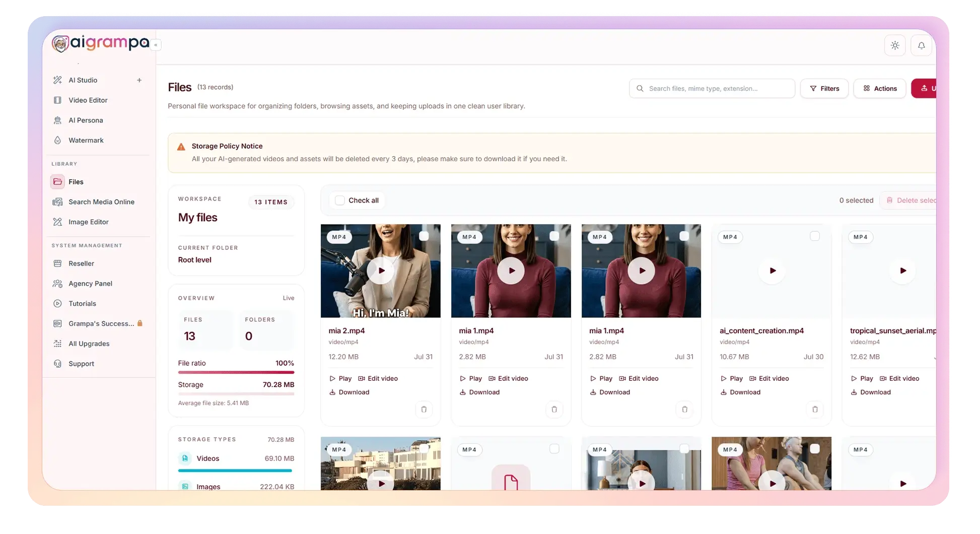Toggle the light/dark theme sun icon

895,45
